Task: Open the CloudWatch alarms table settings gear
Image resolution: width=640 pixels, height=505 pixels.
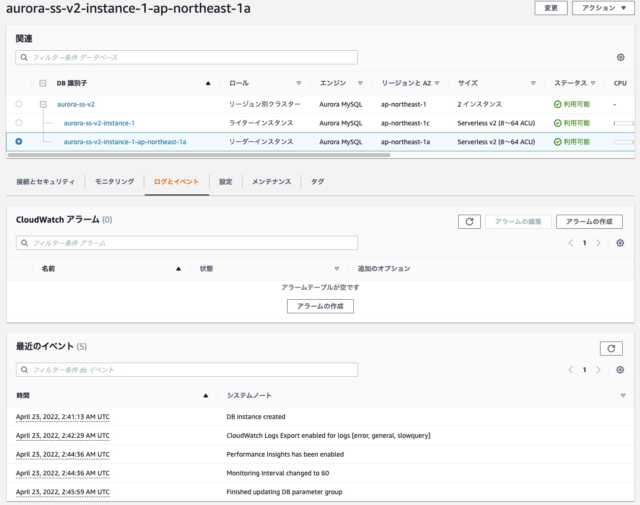Action: click(x=620, y=243)
